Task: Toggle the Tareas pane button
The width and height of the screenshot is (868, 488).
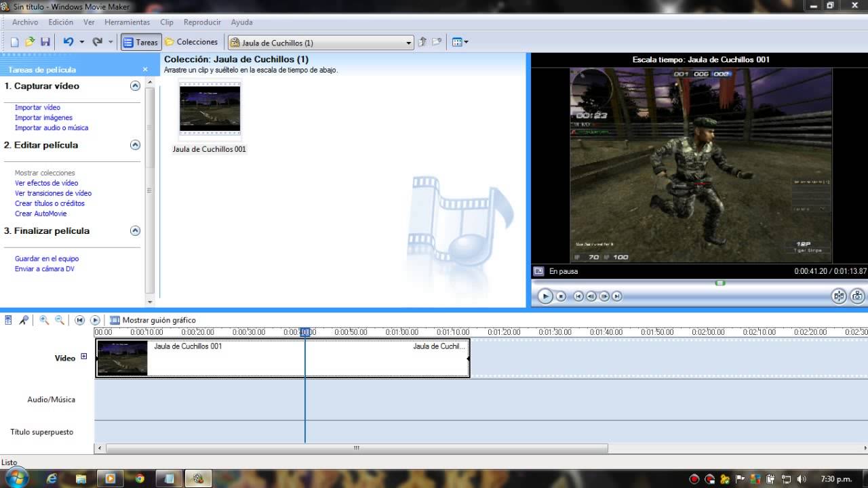Action: [141, 42]
